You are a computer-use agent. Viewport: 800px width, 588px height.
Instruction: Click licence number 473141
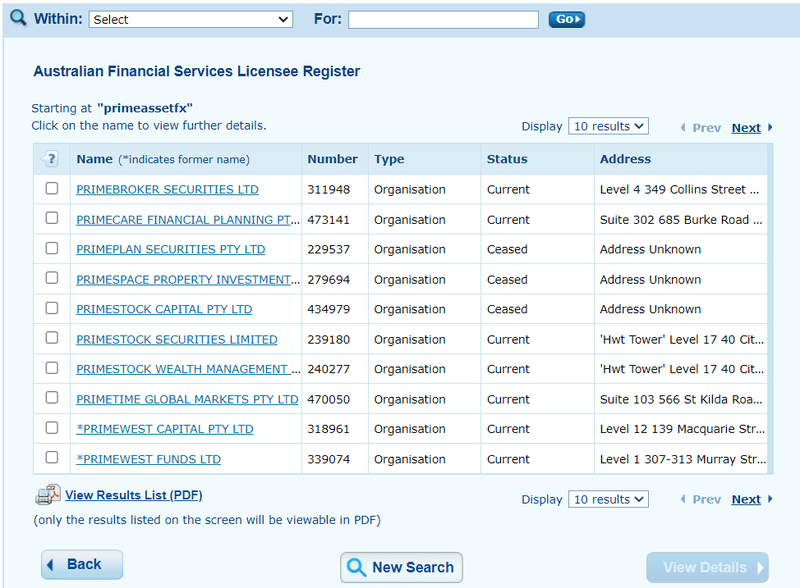(x=329, y=219)
